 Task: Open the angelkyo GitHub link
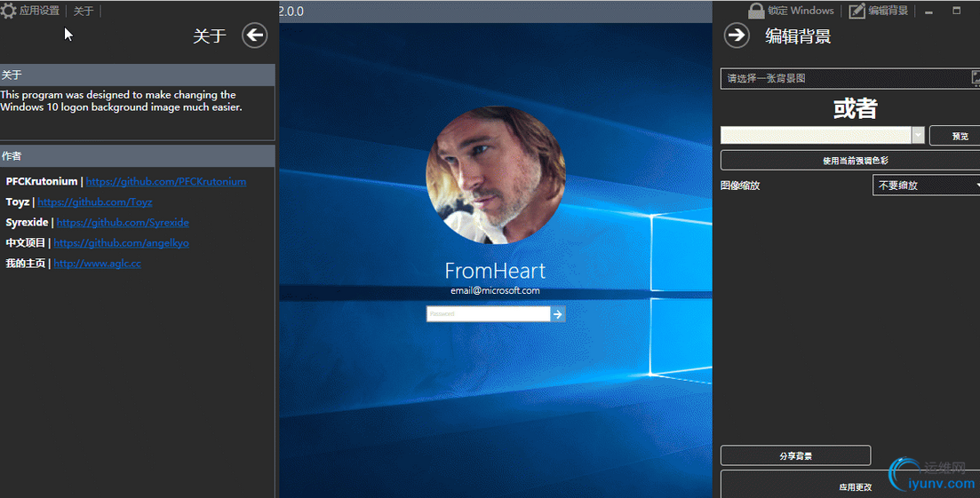121,243
